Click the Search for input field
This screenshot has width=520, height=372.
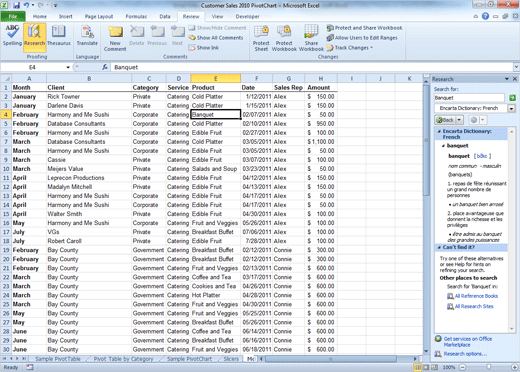(x=469, y=98)
